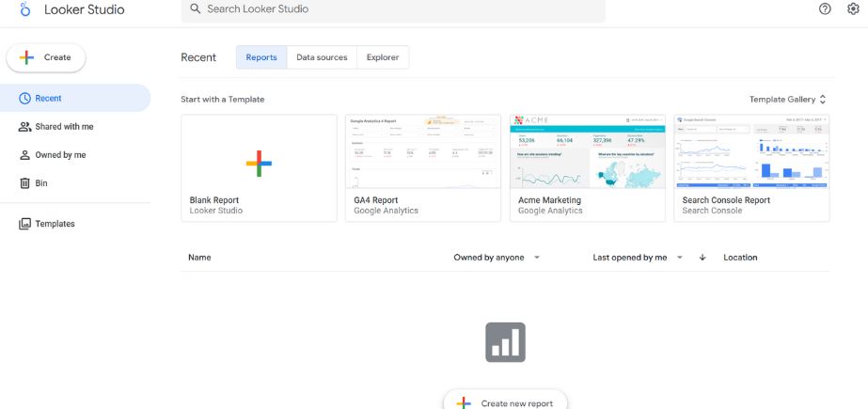The width and height of the screenshot is (868, 409).
Task: Select the Acme Marketing template
Action: pyautogui.click(x=588, y=168)
